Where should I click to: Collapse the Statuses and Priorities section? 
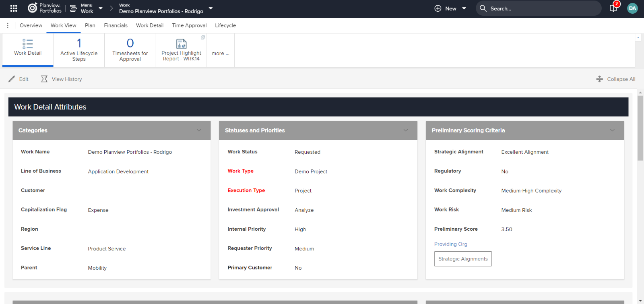tap(406, 130)
